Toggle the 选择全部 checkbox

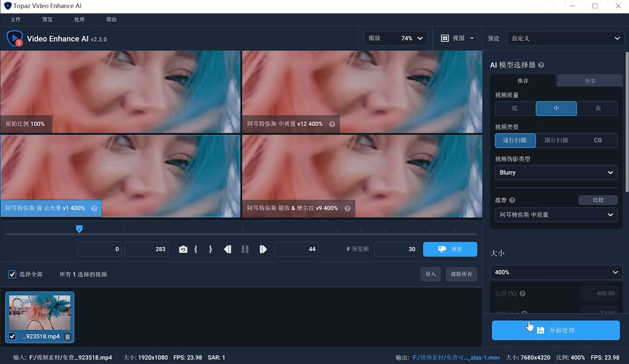12,274
